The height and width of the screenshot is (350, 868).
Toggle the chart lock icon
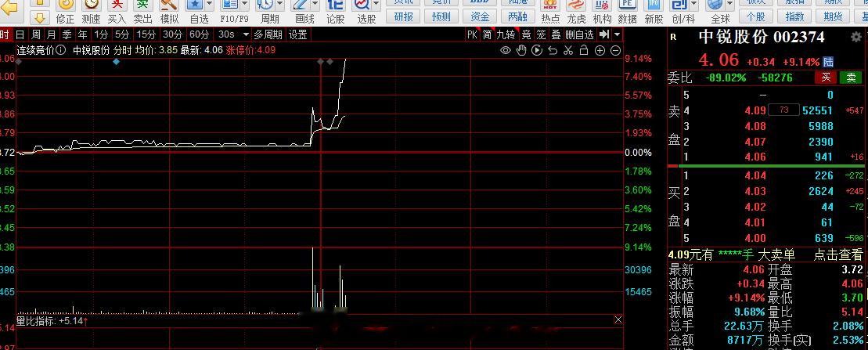point(583,50)
